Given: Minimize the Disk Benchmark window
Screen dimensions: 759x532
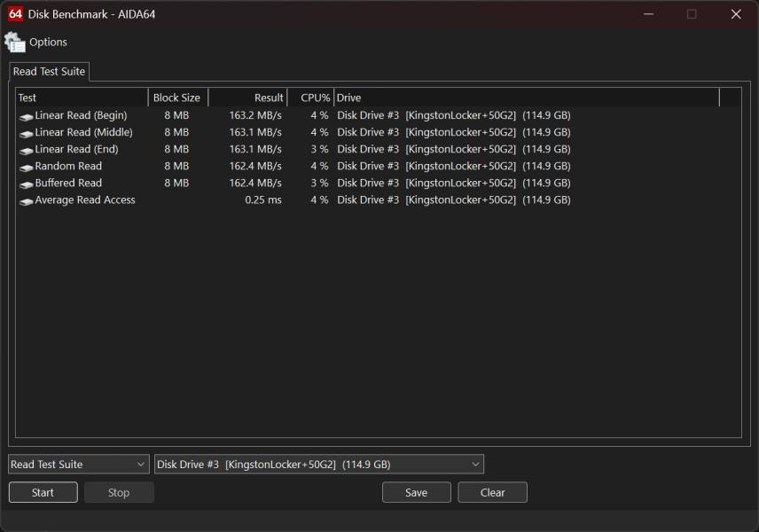Looking at the screenshot, I should tap(649, 14).
